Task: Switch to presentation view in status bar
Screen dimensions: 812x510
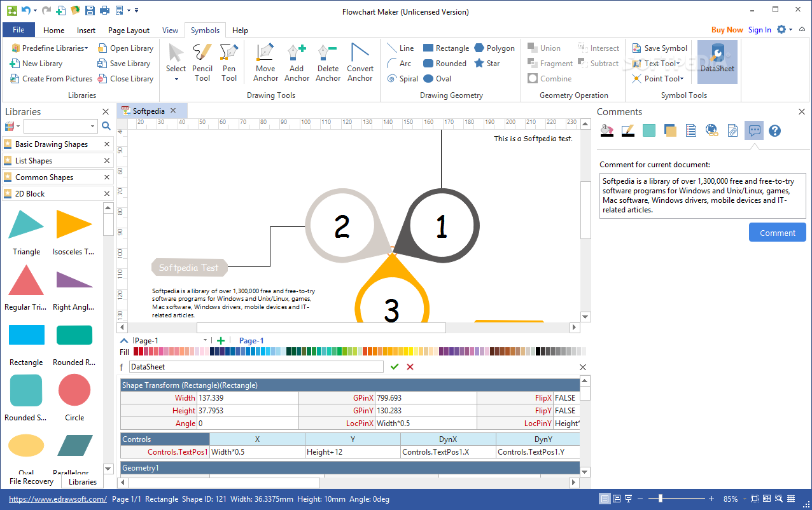Action: [x=629, y=499]
